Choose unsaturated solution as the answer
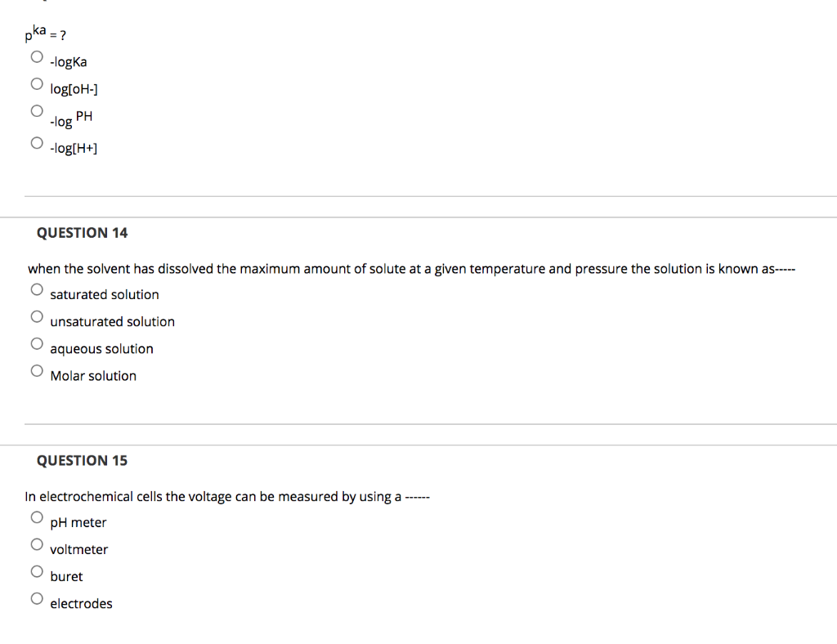Screen dimensions: 837x644 (x=37, y=316)
